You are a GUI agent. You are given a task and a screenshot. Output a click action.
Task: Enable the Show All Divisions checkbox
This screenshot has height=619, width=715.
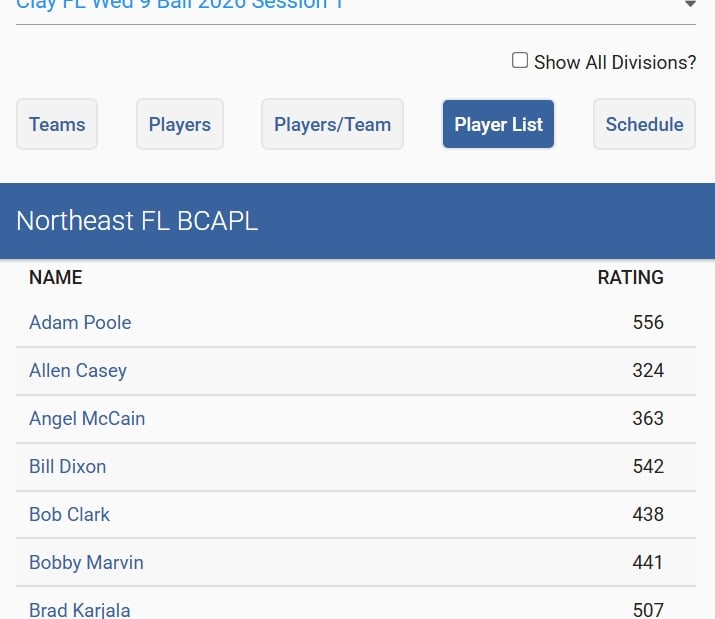520,61
